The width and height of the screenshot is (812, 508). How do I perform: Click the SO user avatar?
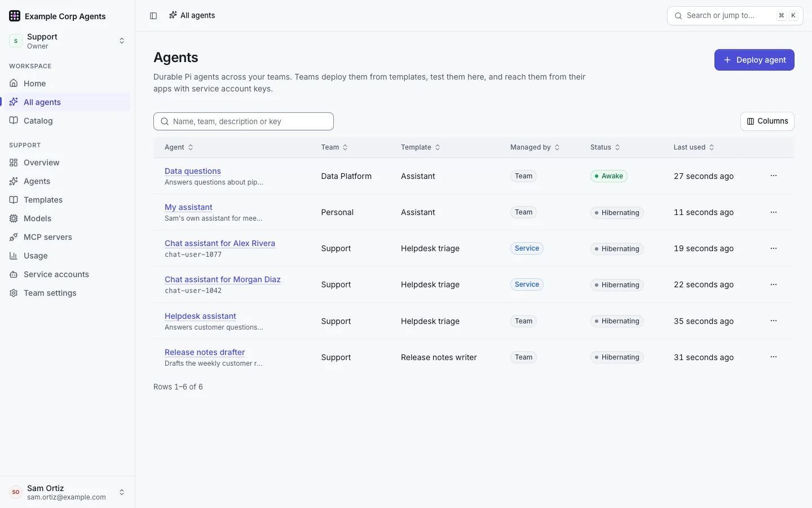point(16,492)
